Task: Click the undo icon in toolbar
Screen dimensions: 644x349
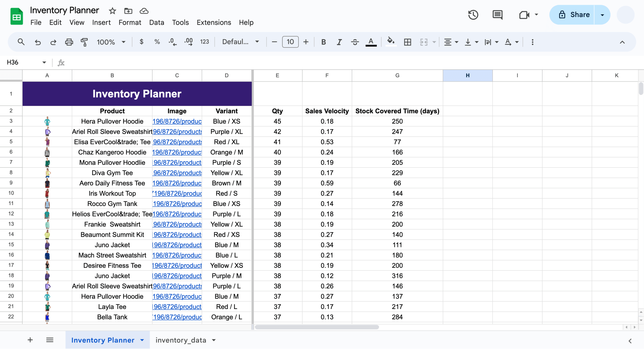Action: pos(37,42)
